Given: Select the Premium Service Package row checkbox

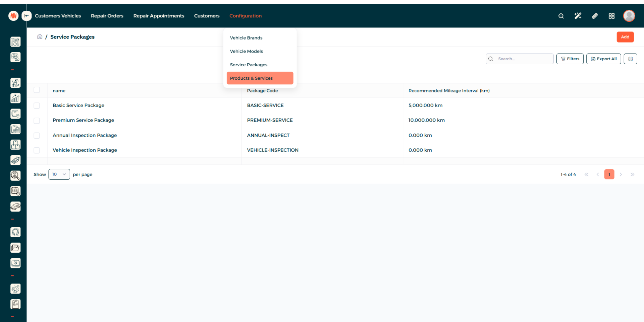Looking at the screenshot, I should 37,121.
